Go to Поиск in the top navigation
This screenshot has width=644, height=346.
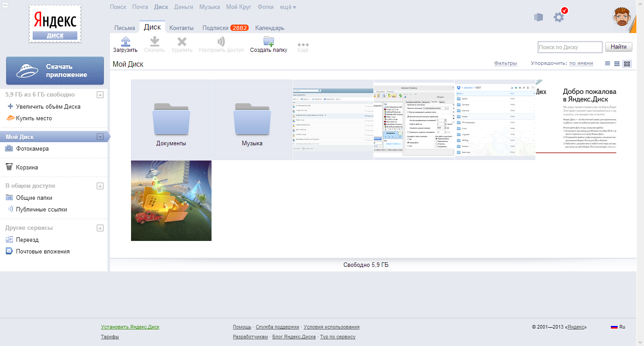[x=118, y=7]
